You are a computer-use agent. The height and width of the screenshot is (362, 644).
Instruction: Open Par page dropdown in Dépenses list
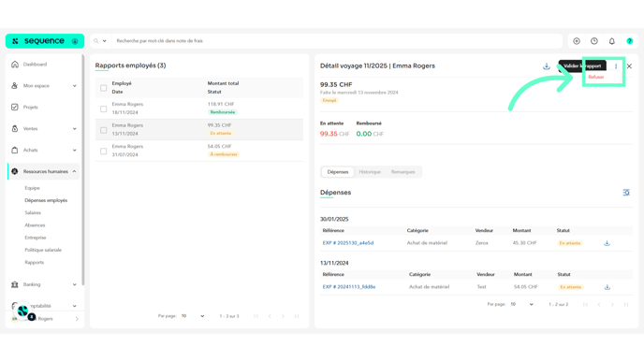point(521,304)
